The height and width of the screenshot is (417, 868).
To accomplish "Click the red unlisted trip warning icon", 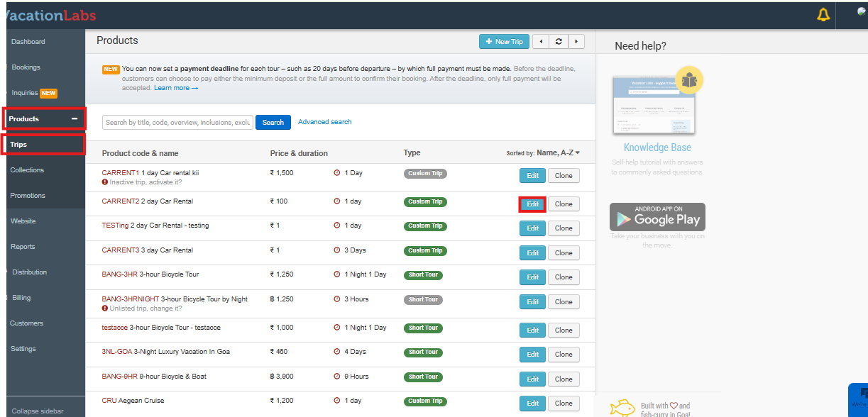I will coord(105,308).
